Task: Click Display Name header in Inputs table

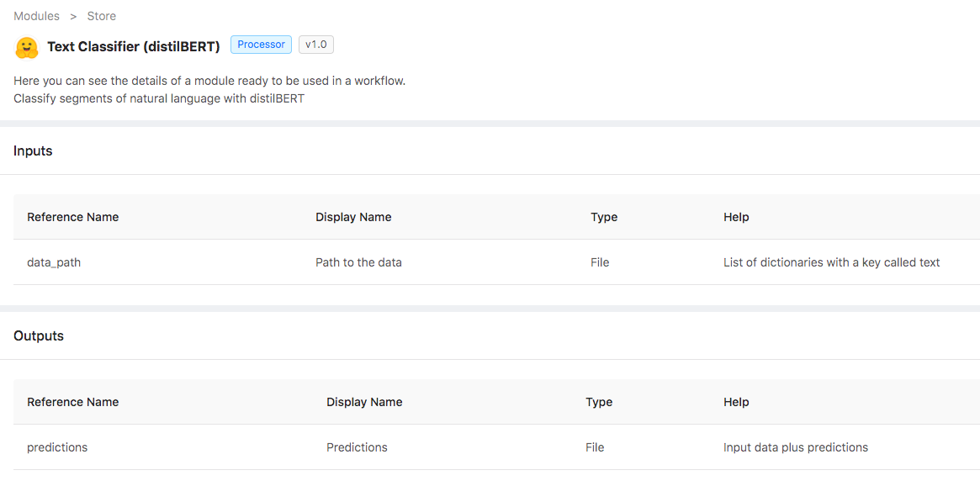Action: coord(353,217)
